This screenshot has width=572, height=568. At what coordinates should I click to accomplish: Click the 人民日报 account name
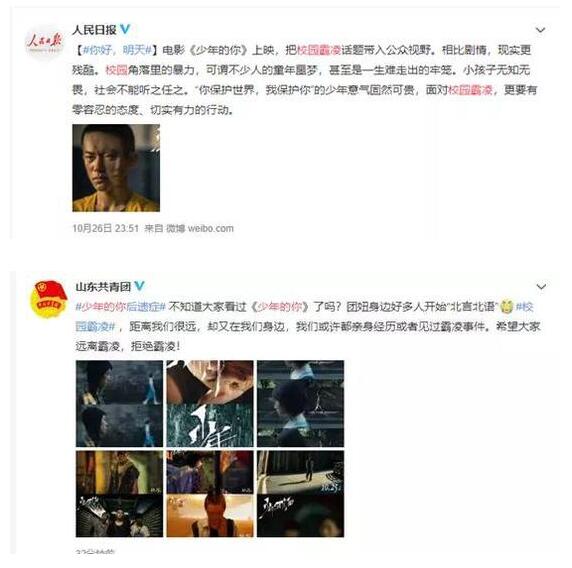[x=94, y=30]
